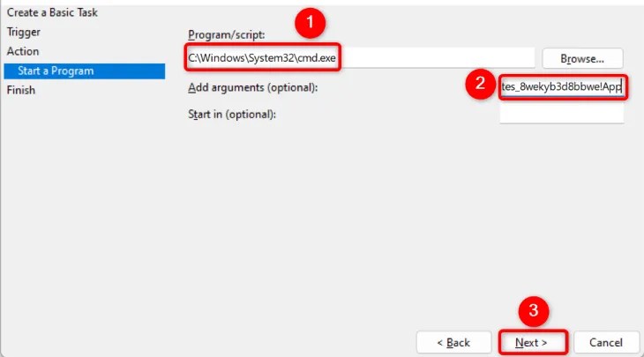
Task: Click the Program/script: label
Action: point(227,35)
